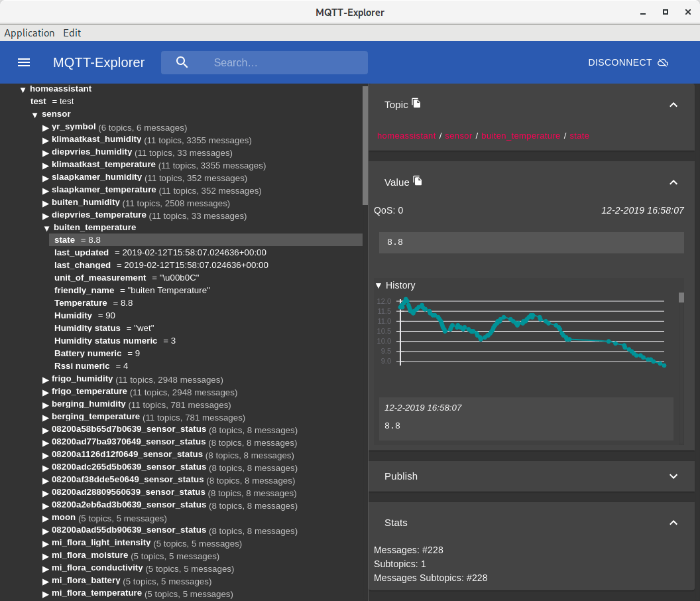700x601 pixels.
Task: Expand frigo_temperature topic
Action: coord(46,392)
